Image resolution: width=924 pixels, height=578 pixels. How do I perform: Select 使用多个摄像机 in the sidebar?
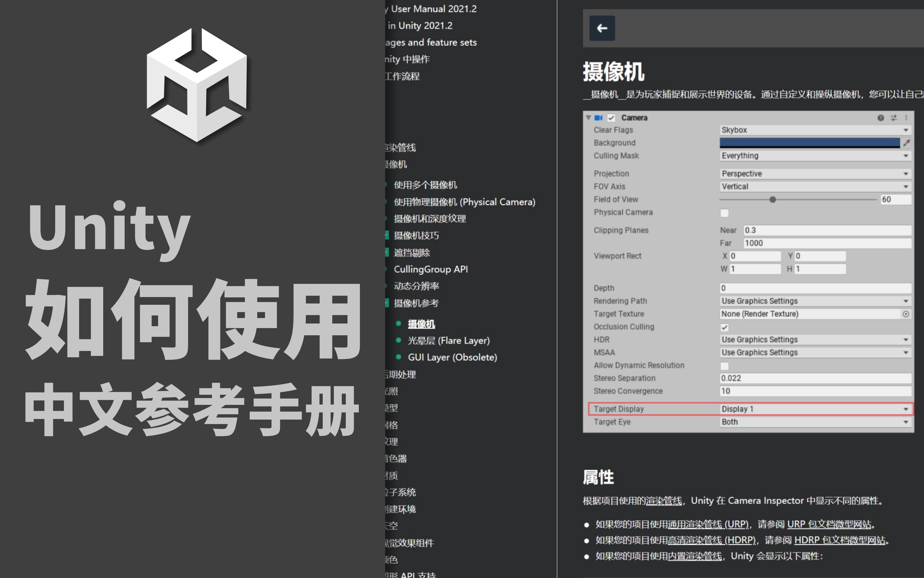tap(425, 185)
